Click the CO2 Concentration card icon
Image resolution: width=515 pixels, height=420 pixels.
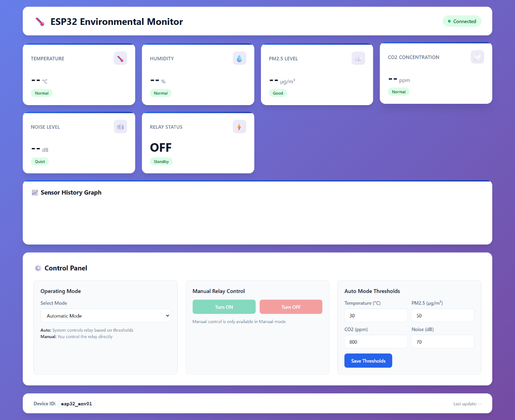click(477, 57)
